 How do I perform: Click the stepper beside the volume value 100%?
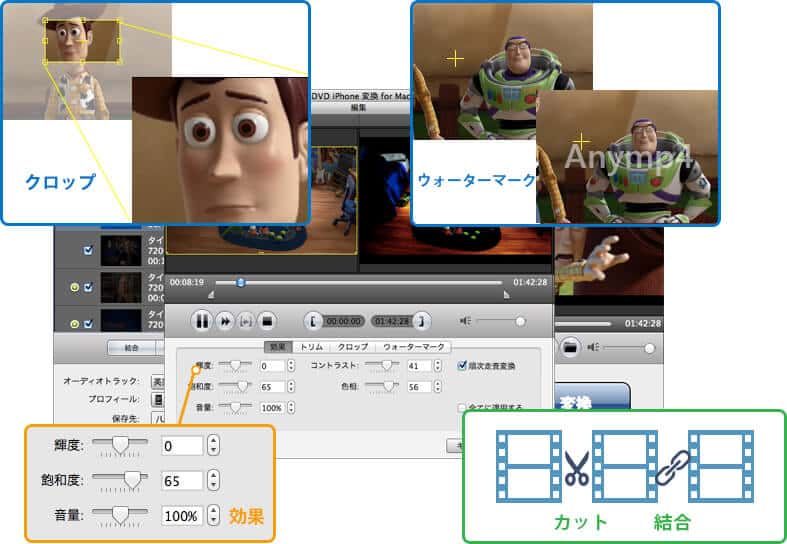pos(291,408)
